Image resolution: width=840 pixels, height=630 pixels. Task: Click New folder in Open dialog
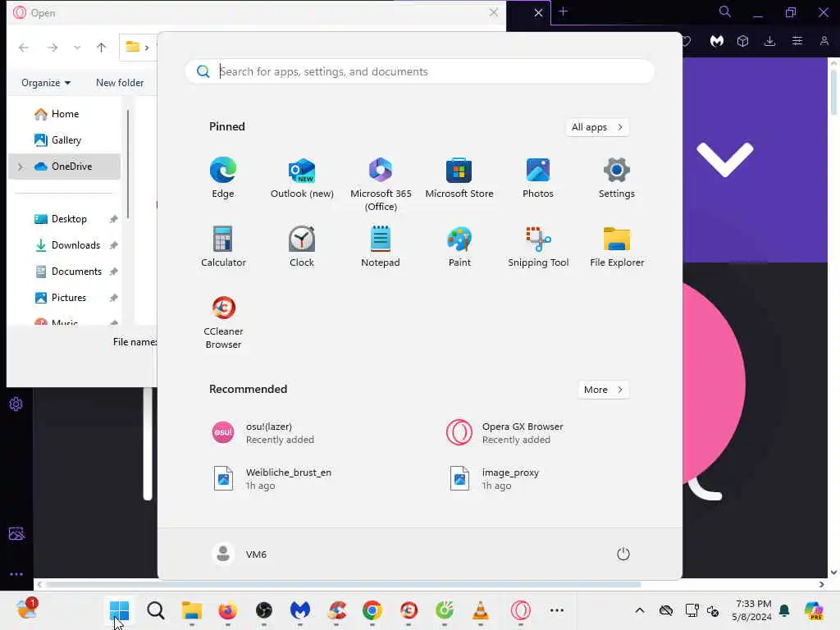tap(120, 83)
